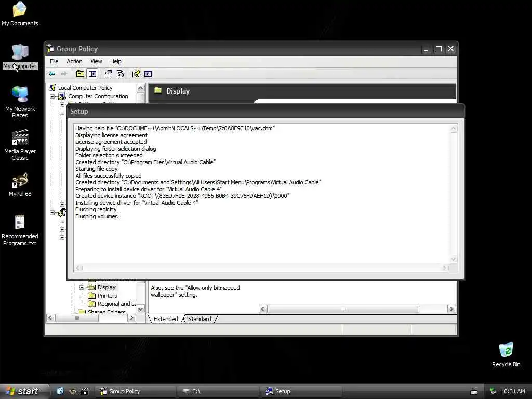The height and width of the screenshot is (399, 532).
Task: Click Local Computer Policy root icon
Action: tap(52, 87)
